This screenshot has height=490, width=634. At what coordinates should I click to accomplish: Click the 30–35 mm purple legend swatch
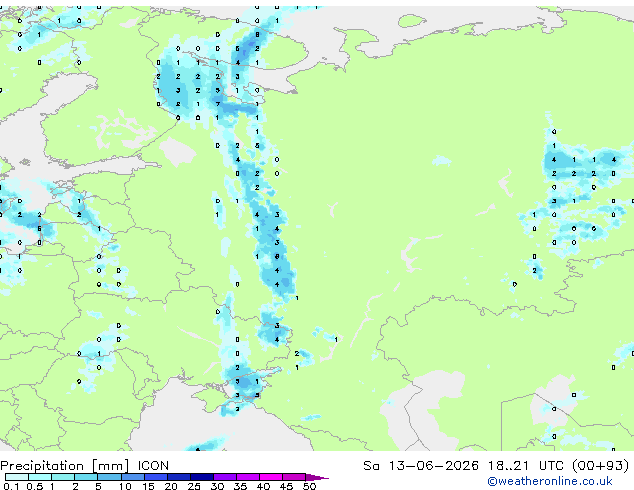(225, 477)
